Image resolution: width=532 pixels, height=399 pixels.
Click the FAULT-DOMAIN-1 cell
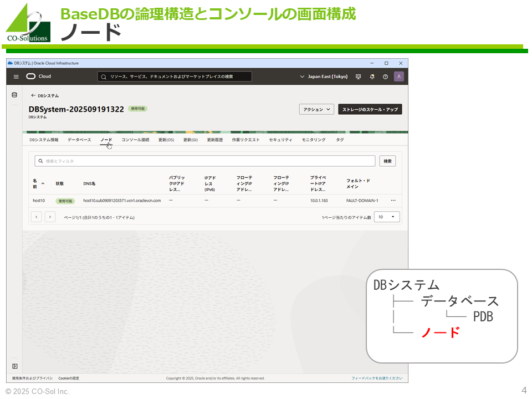362,201
